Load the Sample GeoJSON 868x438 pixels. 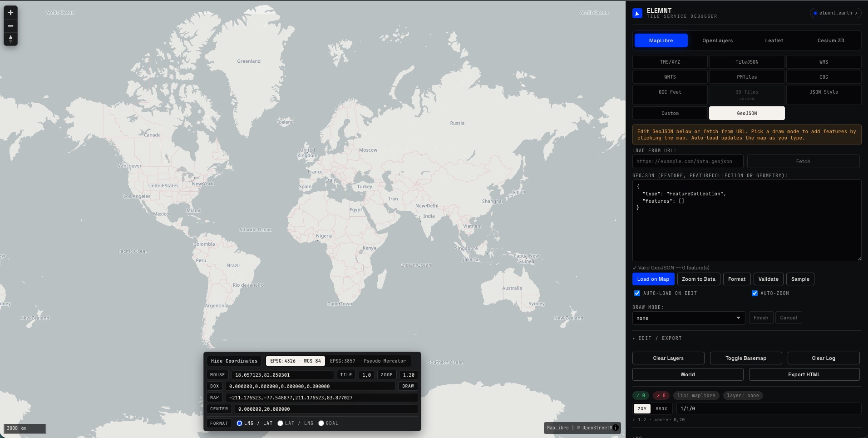point(800,279)
